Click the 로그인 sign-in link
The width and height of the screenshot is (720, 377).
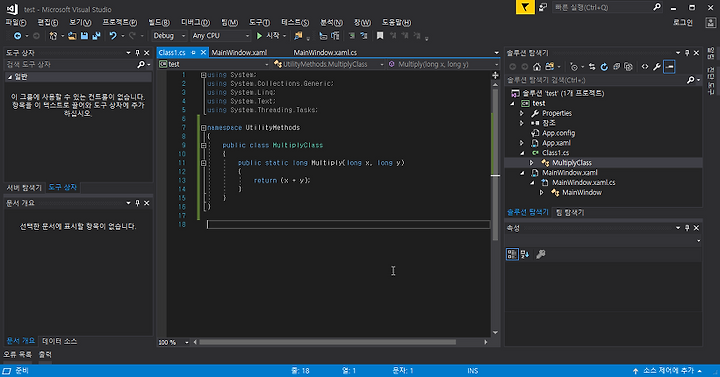click(x=682, y=23)
